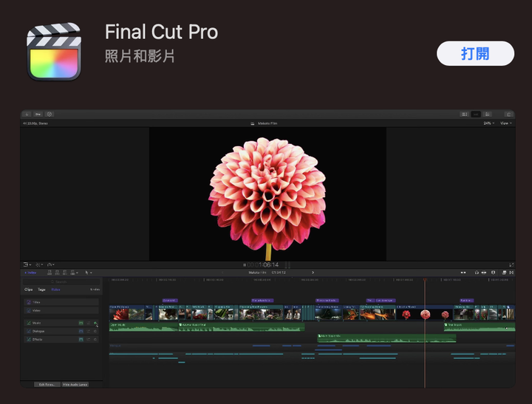Image resolution: width=532 pixels, height=404 pixels.
Task: Select the final music clip at timeline end
Action: tap(480, 327)
